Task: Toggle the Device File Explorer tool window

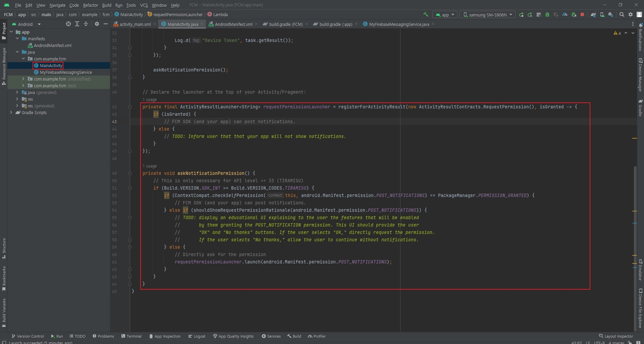Action: (640, 308)
